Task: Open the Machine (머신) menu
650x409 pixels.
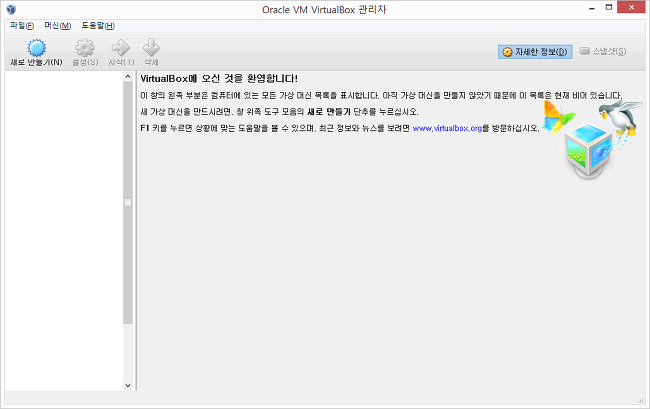Action: pos(58,26)
